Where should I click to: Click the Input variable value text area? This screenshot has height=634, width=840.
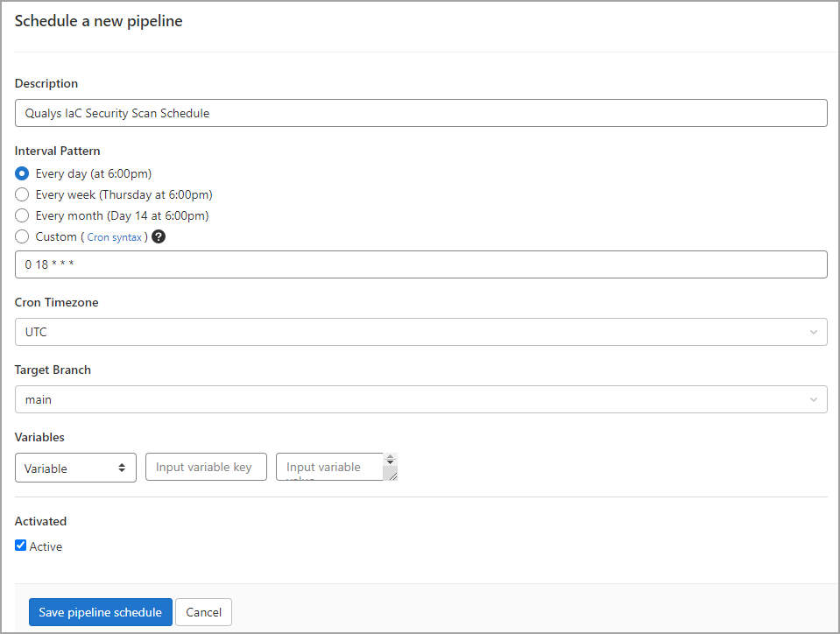pyautogui.click(x=329, y=467)
